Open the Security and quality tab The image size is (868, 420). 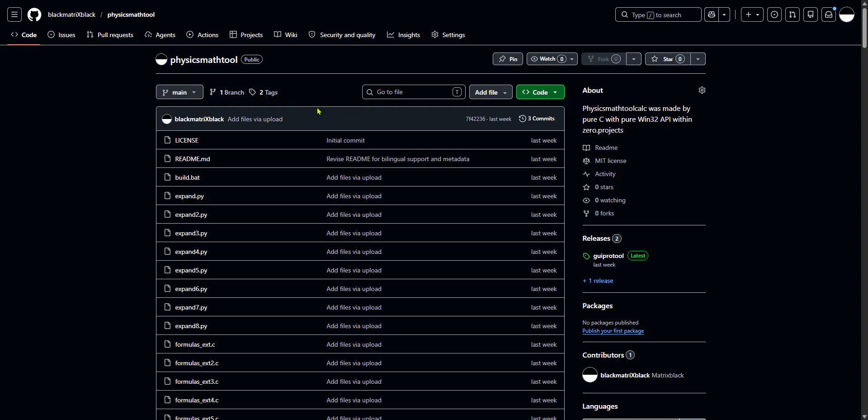click(x=342, y=35)
